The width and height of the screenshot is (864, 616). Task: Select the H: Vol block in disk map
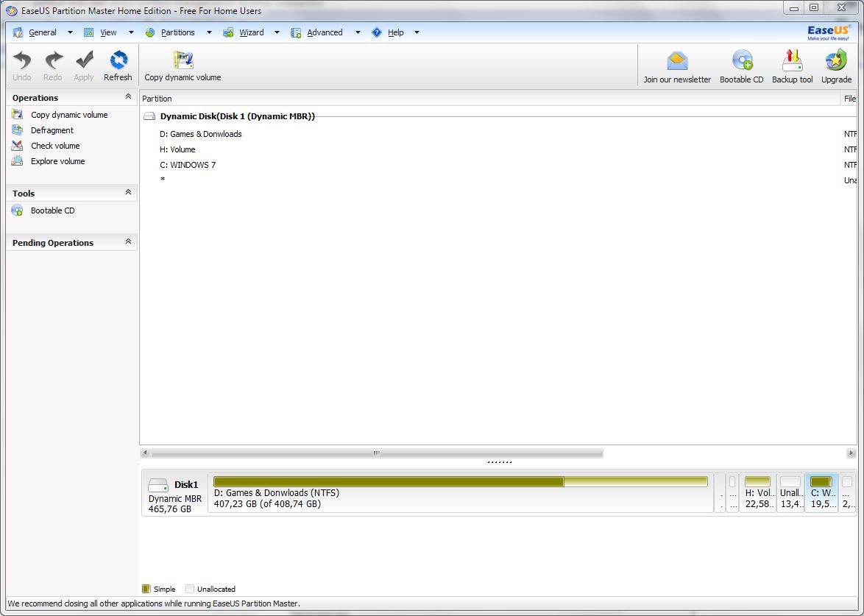point(757,493)
